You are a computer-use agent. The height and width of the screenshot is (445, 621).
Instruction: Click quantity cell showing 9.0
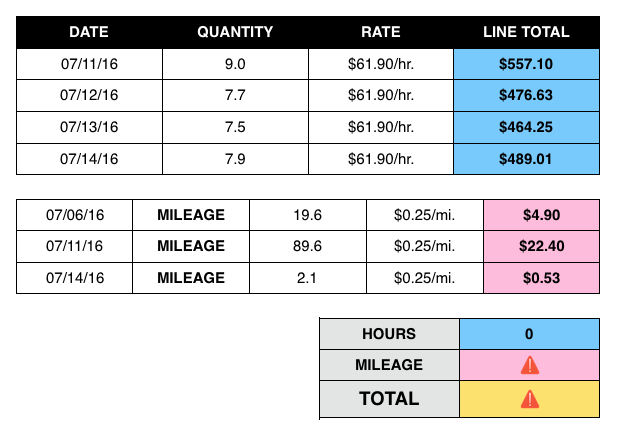[235, 63]
